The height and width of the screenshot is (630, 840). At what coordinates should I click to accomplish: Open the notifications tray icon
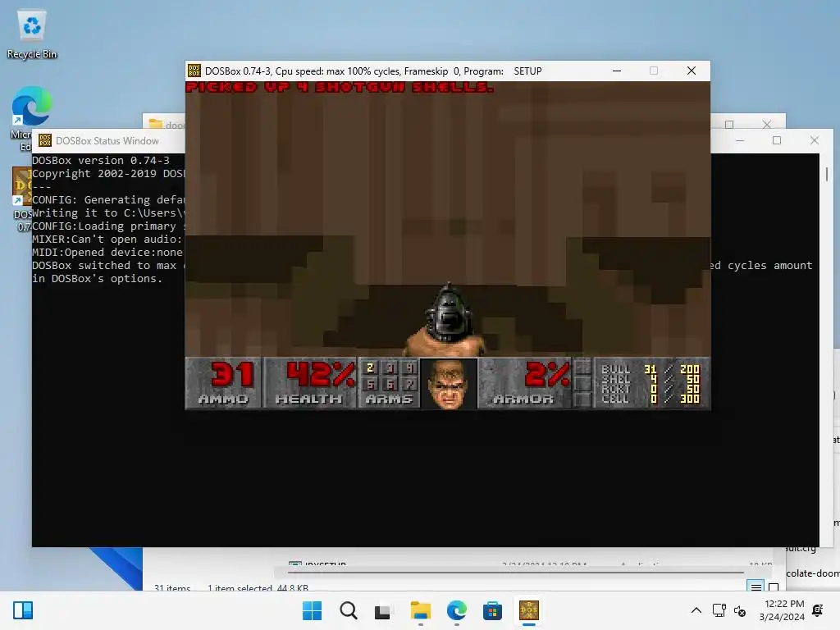click(818, 610)
